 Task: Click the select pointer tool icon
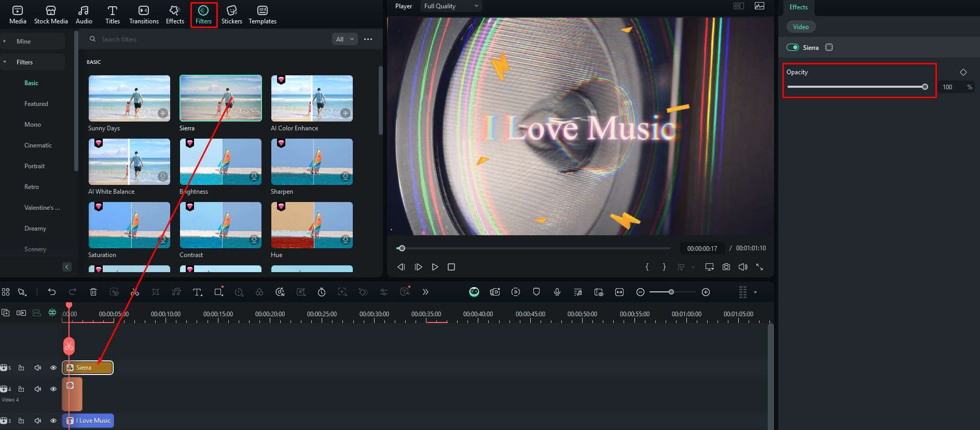point(22,292)
